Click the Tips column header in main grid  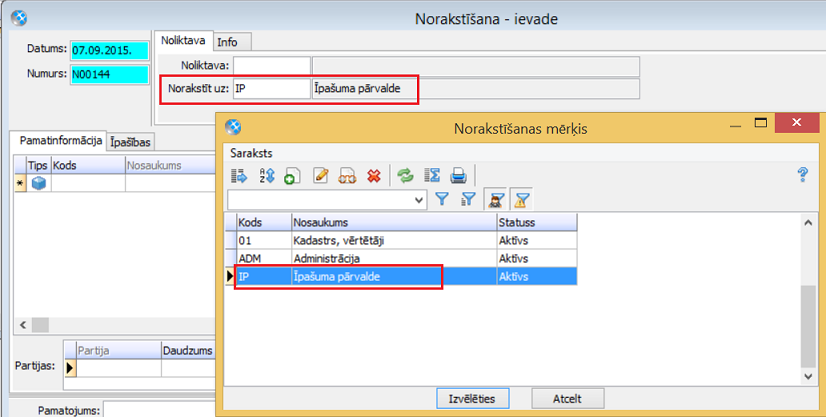38,165
